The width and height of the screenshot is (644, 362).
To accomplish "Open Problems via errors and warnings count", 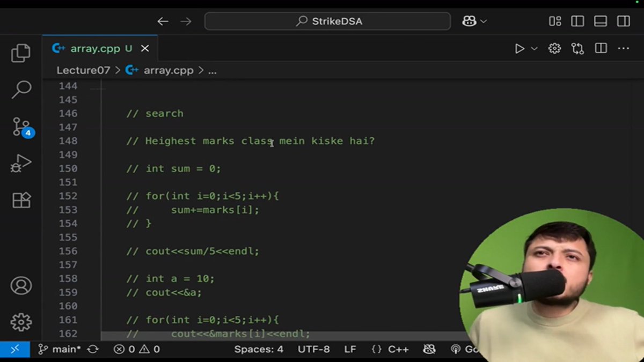I will 137,349.
